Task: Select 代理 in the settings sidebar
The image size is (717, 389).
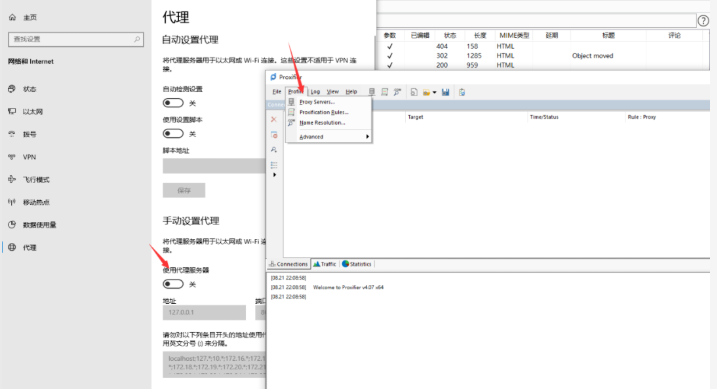Action: 29,247
